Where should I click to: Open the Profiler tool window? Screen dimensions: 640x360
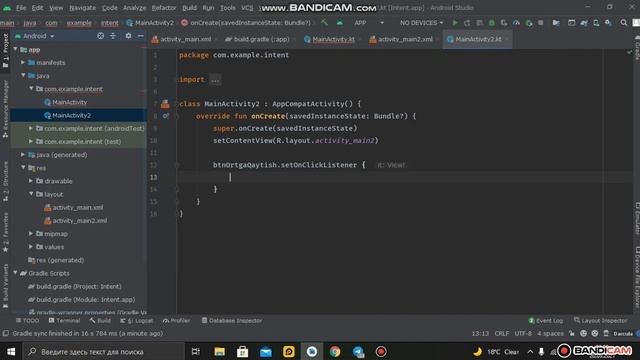coord(176,320)
